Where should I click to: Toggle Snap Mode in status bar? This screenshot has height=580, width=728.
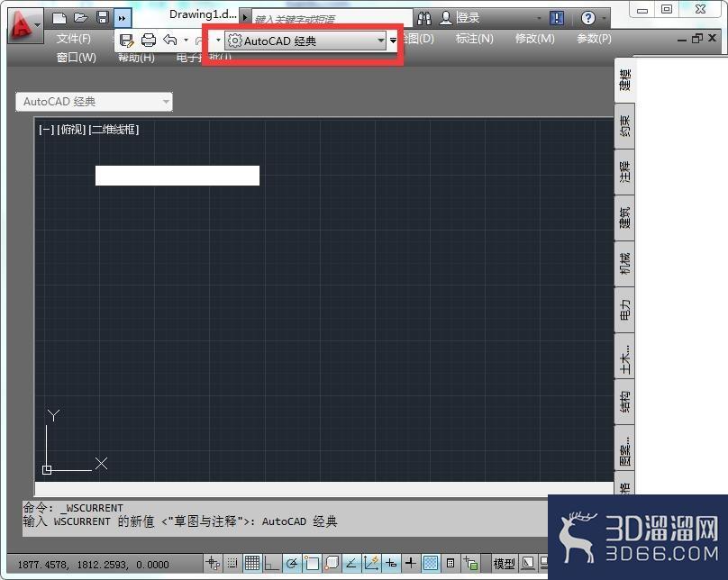232,563
